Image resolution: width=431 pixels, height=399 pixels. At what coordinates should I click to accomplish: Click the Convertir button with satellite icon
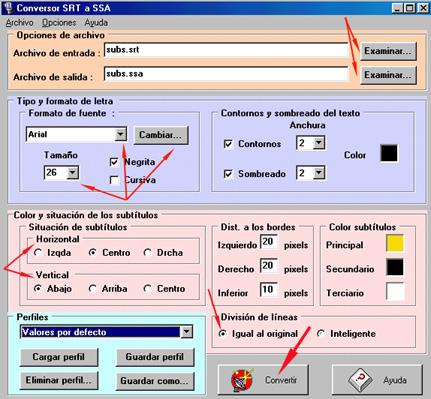point(263,379)
